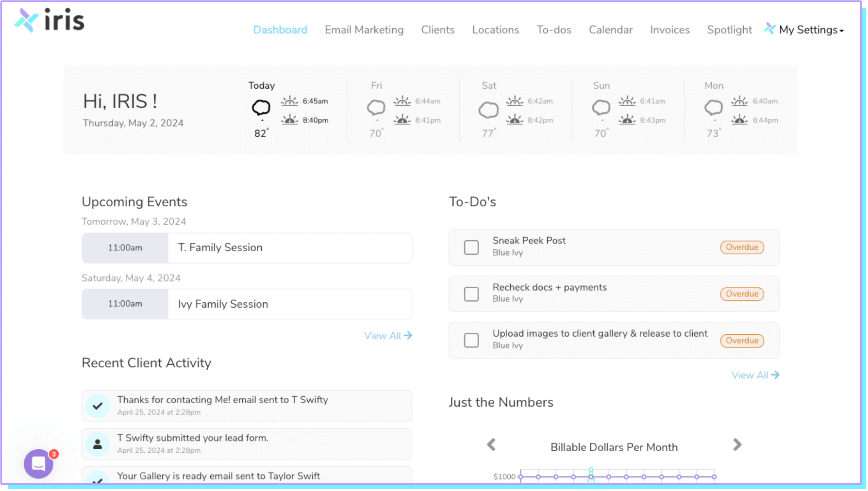Viewport: 868px width, 491px height.
Task: Click the person icon on T Swifty's lead form activity
Action: click(x=98, y=443)
